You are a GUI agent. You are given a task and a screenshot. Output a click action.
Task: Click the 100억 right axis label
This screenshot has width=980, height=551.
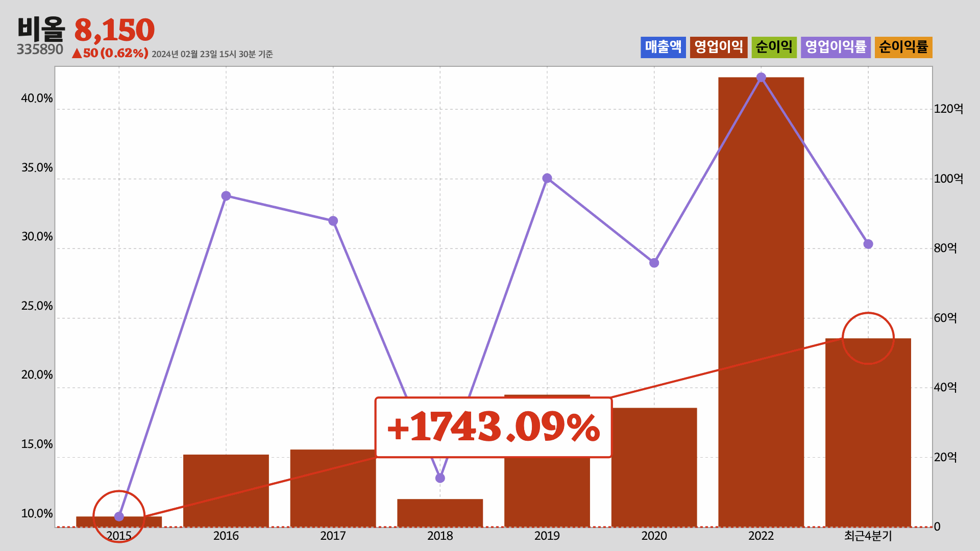948,179
